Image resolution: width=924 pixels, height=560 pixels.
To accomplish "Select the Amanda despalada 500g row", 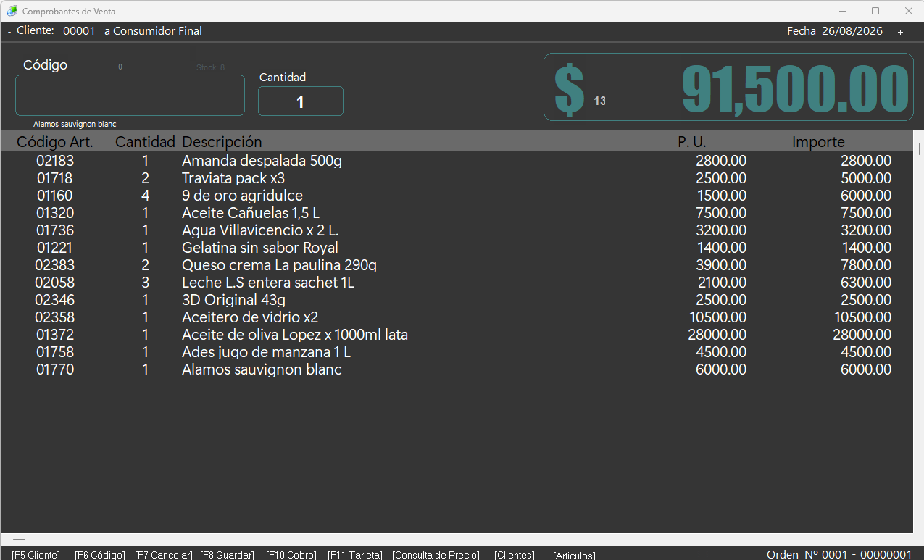I will 457,161.
